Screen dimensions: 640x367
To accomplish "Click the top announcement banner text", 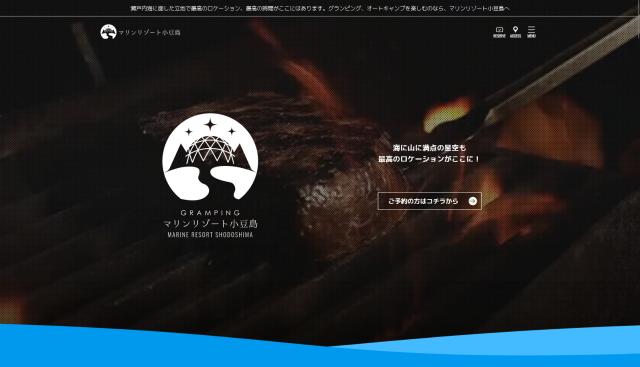I will (320, 8).
